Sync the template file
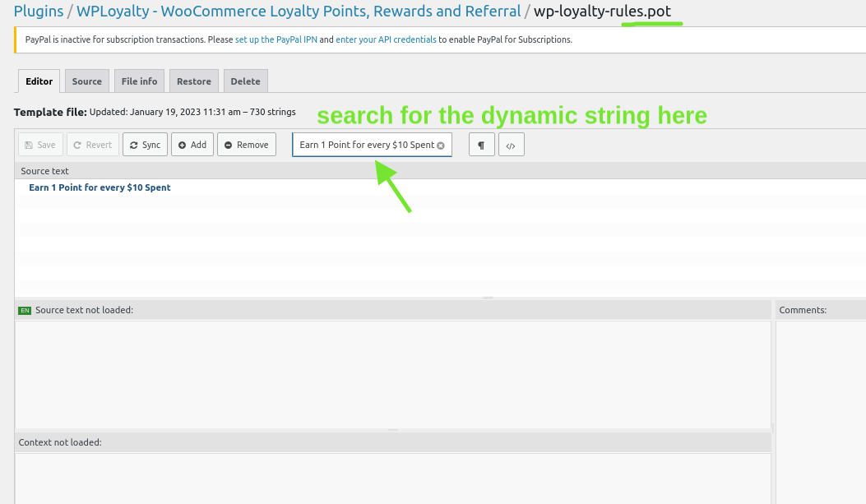Screen dimensions: 866x504 (145, 145)
